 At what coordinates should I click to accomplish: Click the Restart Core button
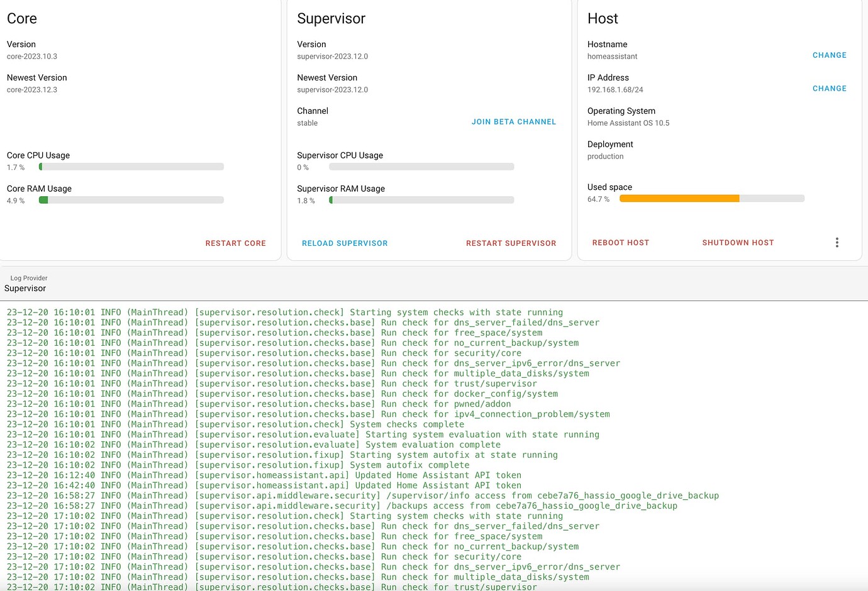235,243
